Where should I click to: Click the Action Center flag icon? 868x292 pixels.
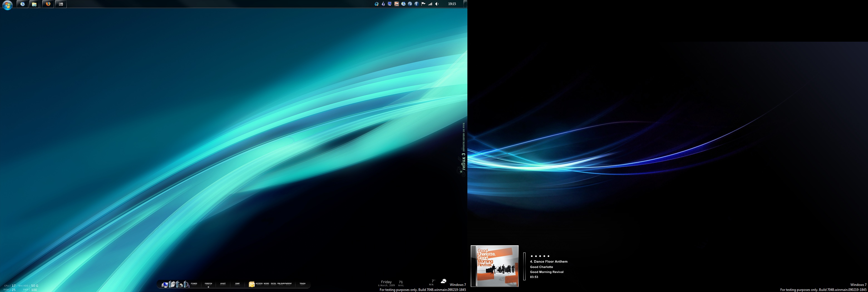pos(423,4)
